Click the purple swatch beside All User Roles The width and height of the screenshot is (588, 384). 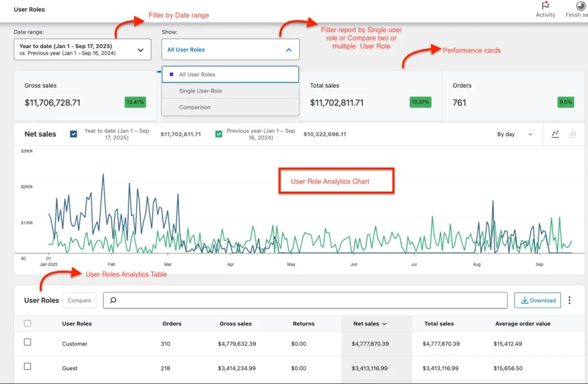tap(171, 74)
